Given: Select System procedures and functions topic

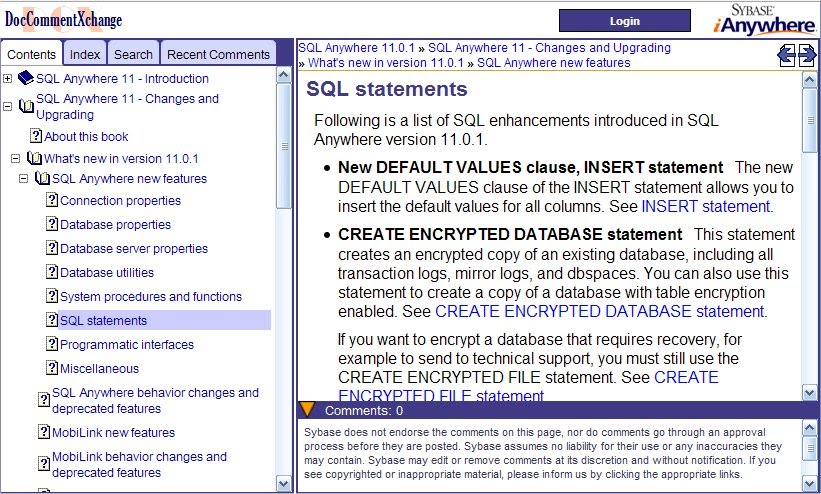Looking at the screenshot, I should [151, 297].
